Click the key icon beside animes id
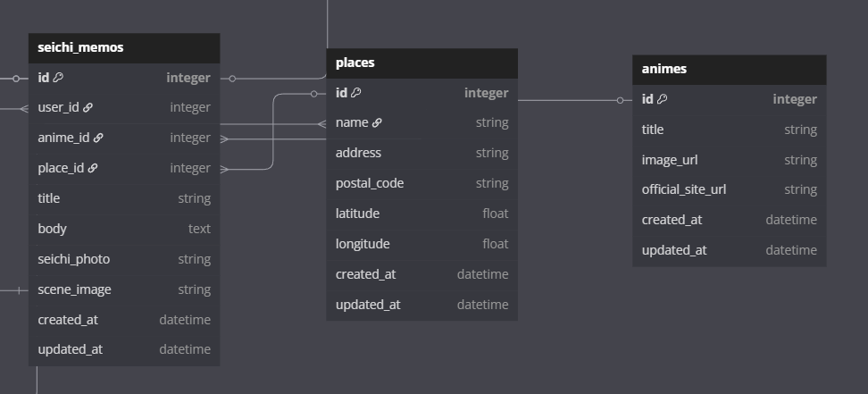This screenshot has width=868, height=394. (x=662, y=99)
